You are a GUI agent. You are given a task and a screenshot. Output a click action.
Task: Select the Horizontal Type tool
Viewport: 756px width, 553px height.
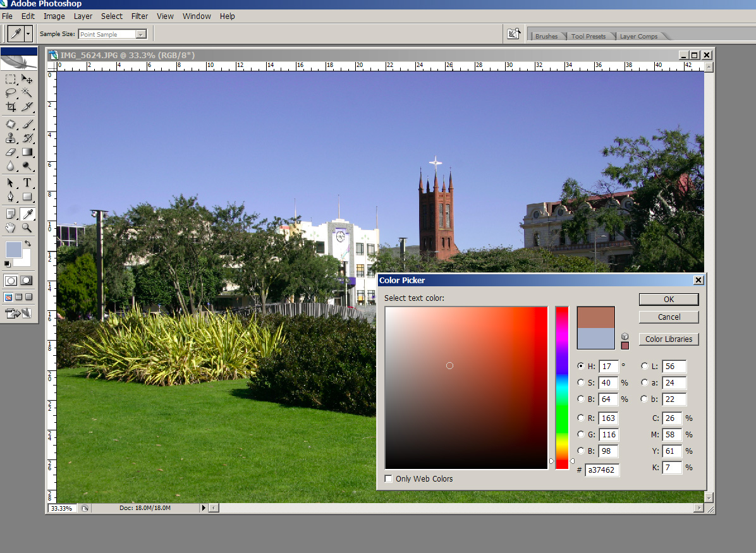(x=27, y=183)
